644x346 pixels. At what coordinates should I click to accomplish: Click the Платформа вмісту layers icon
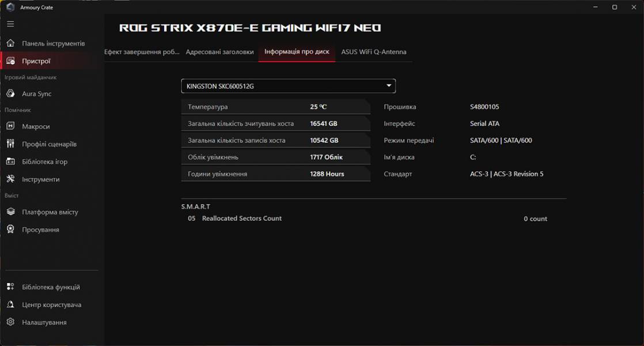(x=11, y=212)
